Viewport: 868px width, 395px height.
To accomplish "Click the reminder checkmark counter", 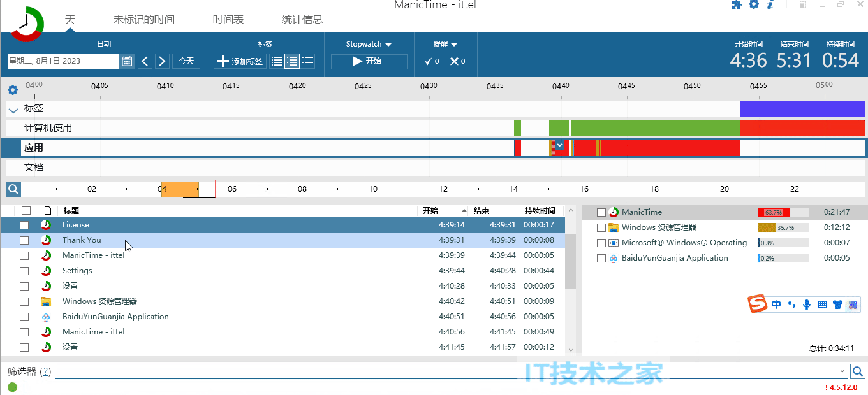I will click(x=432, y=62).
